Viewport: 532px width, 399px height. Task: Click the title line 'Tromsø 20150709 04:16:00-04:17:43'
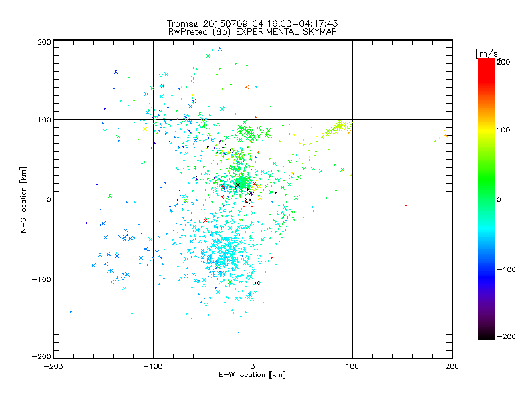click(252, 23)
